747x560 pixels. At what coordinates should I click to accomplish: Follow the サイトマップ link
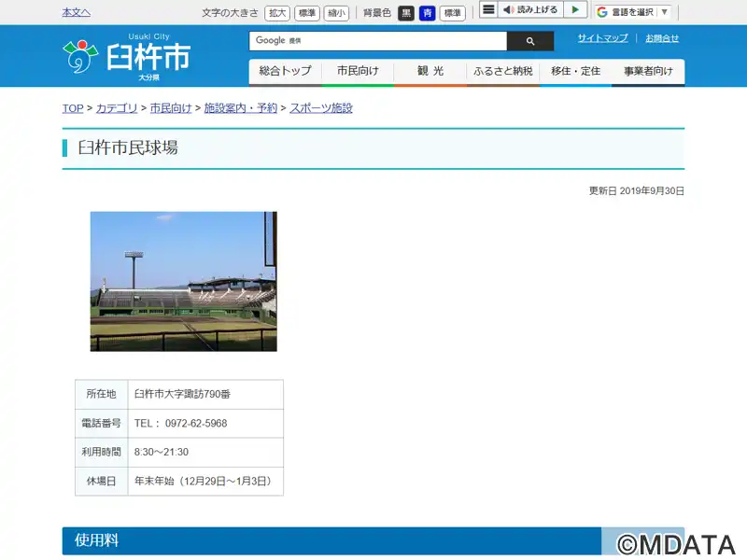coord(602,38)
